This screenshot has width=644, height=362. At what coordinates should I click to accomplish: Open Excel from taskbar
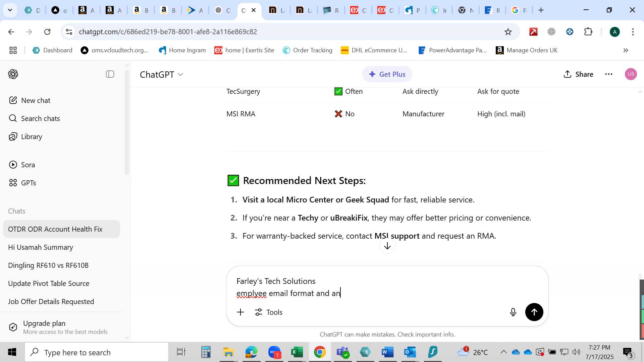pos(297,352)
